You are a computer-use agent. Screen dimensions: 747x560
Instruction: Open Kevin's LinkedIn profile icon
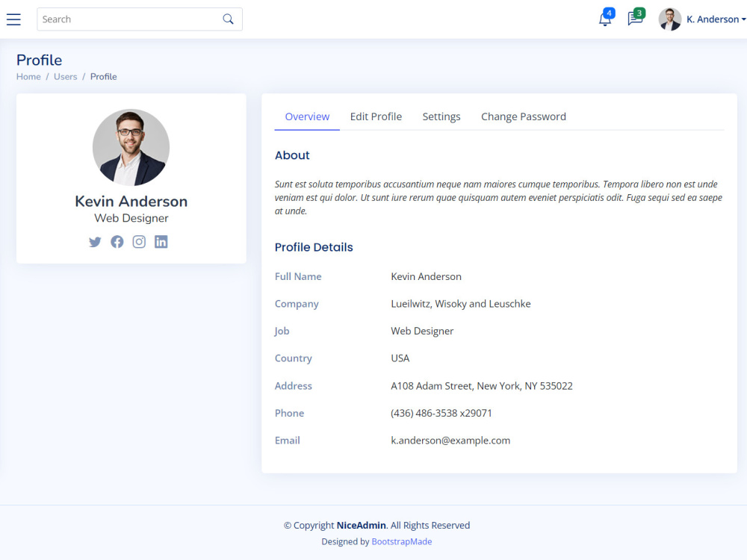[161, 242]
